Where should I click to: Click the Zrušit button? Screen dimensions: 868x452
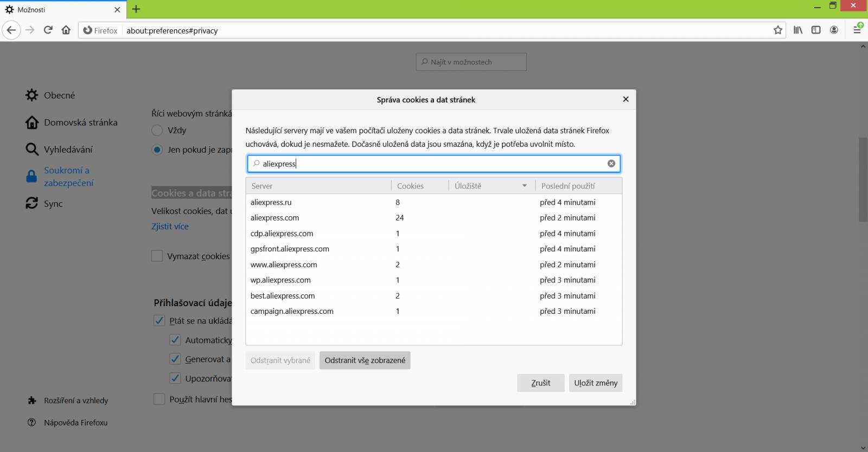[x=541, y=383]
